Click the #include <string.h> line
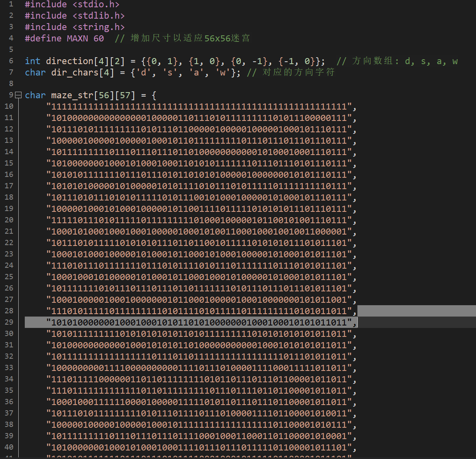 [x=74, y=27]
